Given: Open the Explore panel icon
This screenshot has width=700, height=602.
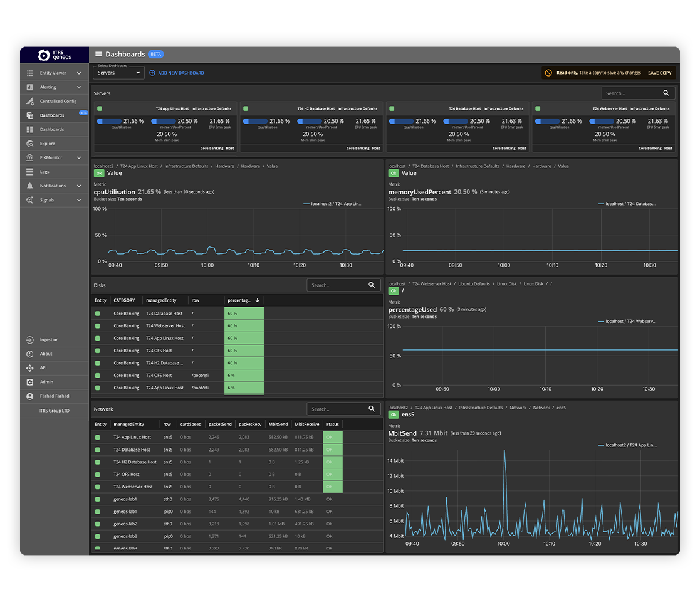Looking at the screenshot, I should [29, 143].
